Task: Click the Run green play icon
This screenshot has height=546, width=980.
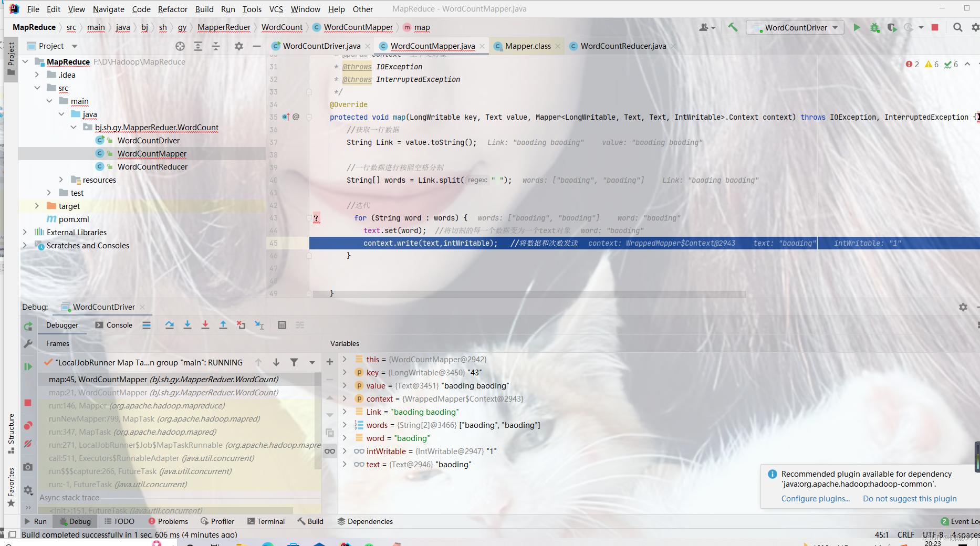Action: pyautogui.click(x=857, y=27)
